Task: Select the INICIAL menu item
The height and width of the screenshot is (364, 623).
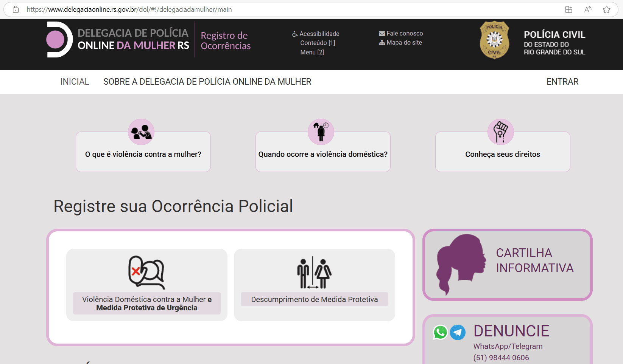Action: click(75, 82)
